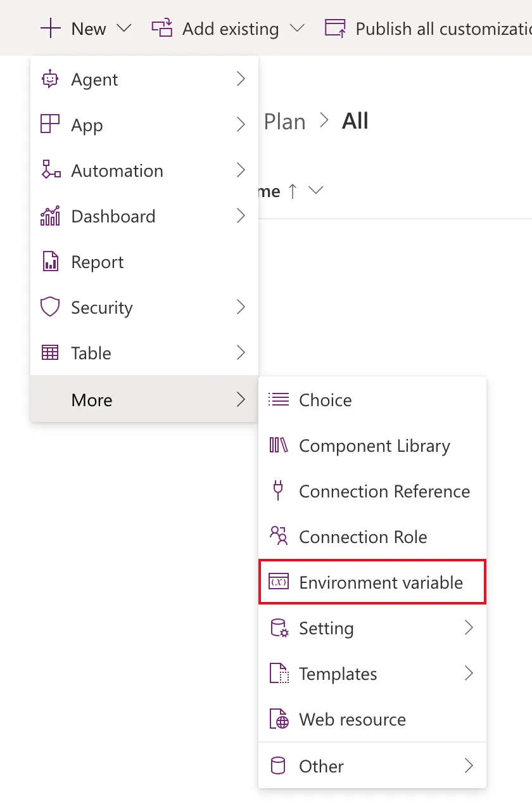Click the Templates page icon
The height and width of the screenshot is (806, 532).
coord(279,674)
